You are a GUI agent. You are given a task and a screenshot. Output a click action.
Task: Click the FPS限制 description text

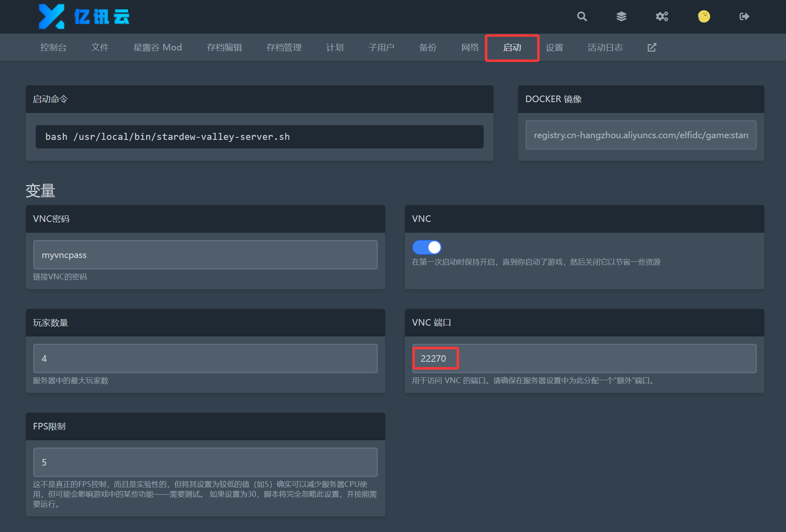[x=205, y=494]
